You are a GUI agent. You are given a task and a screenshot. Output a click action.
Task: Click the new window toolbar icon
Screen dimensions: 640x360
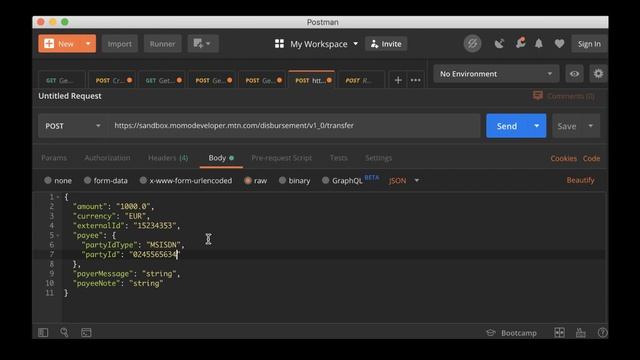(203, 44)
